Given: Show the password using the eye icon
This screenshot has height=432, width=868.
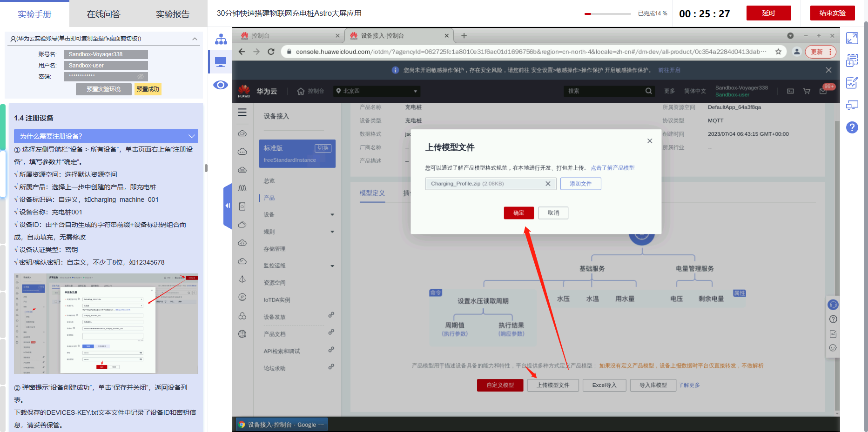Looking at the screenshot, I should (141, 77).
